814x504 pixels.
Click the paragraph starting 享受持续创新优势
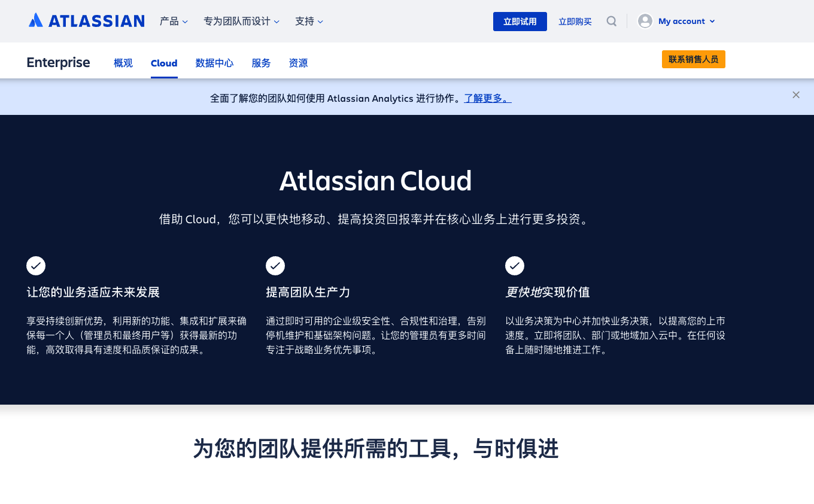point(136,335)
